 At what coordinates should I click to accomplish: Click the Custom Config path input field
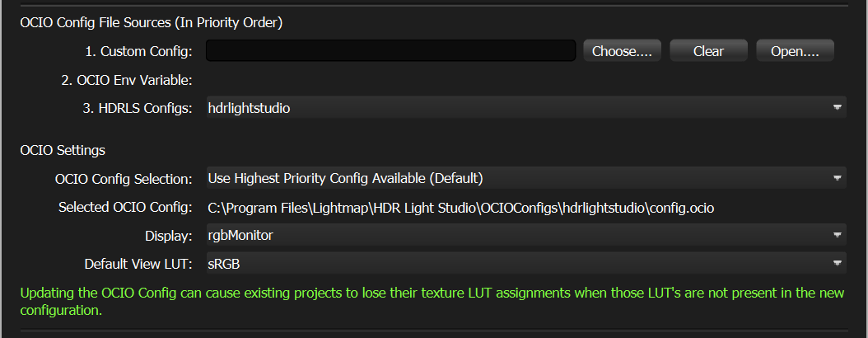[x=390, y=51]
